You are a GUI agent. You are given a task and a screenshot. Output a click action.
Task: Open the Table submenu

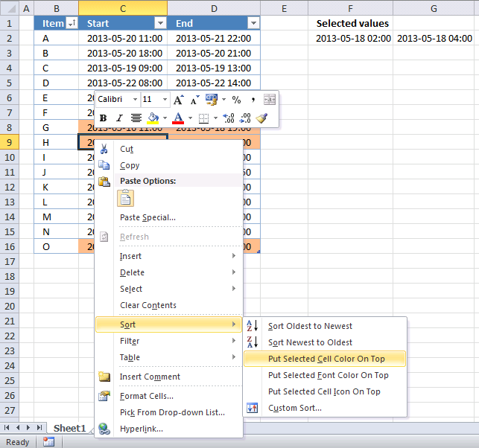click(x=169, y=357)
